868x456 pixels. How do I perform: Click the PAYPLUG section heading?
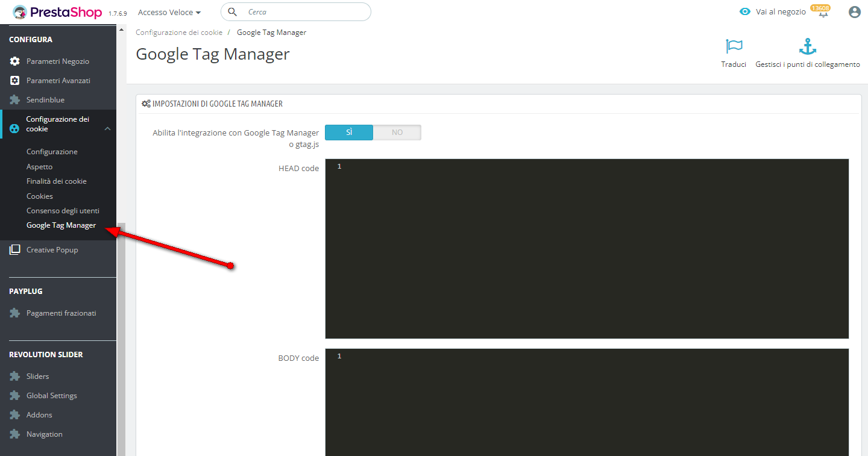pos(26,292)
